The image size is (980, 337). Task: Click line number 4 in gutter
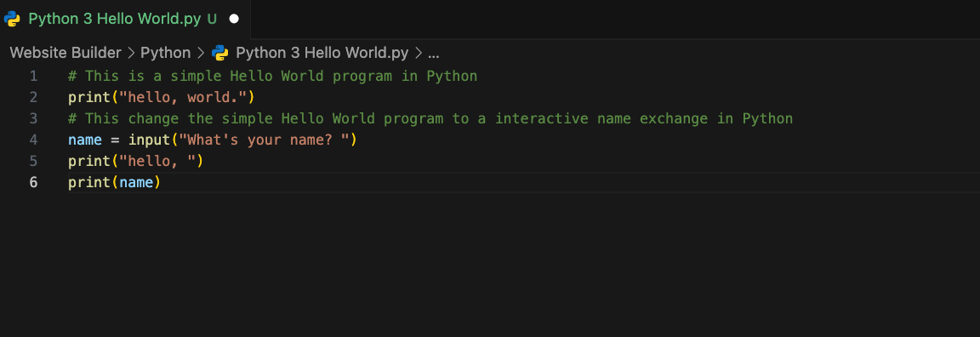pos(33,140)
